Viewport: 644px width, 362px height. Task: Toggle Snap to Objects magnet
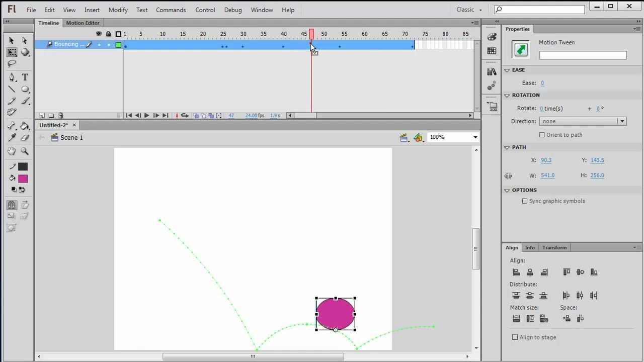click(12, 205)
